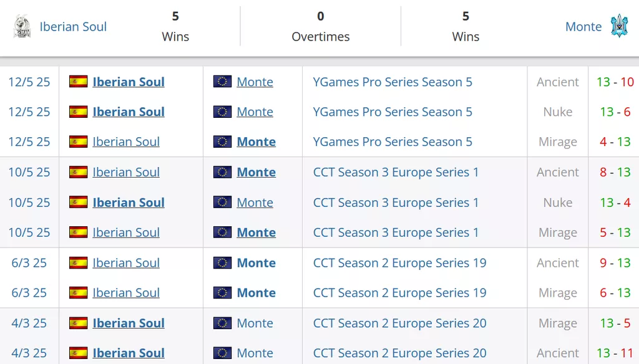The height and width of the screenshot is (364, 639).
Task: Click Spain flag in 10/5 Mirage row
Action: pos(78,232)
